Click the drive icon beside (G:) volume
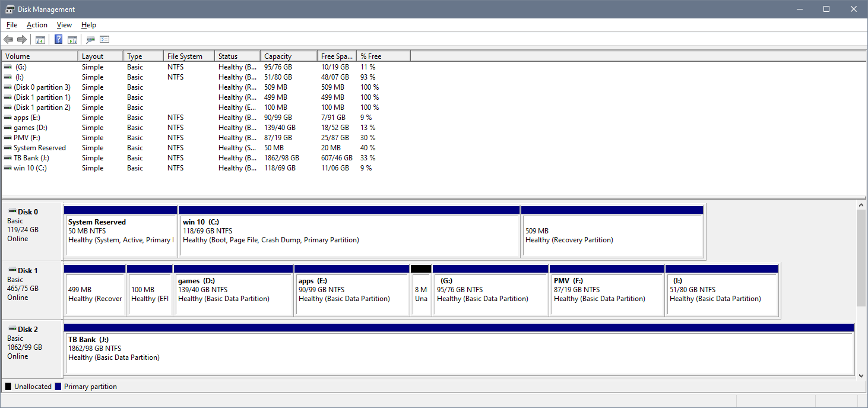Screen dimensions: 868x408 (8, 67)
